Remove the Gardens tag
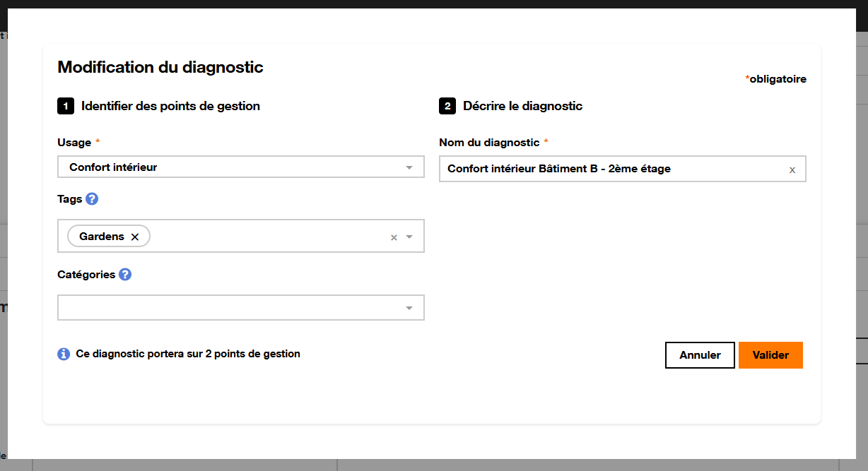Viewport: 868px width, 471px height. click(135, 236)
